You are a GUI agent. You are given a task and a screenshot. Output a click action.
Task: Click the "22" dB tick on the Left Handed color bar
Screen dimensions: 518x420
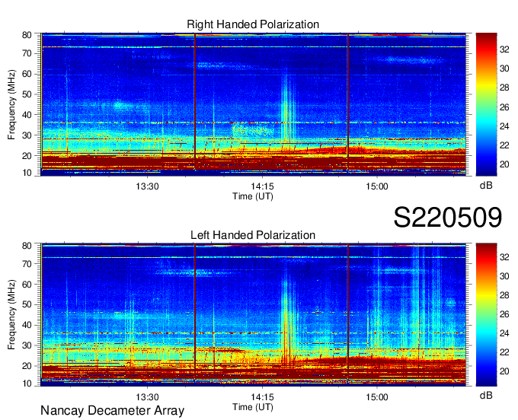504,353
